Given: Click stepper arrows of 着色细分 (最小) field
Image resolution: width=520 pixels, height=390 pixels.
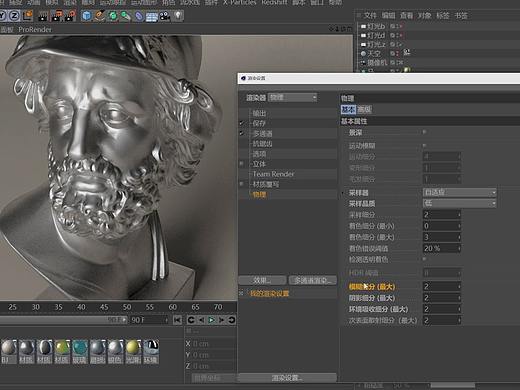Looking at the screenshot, I should click(459, 226).
